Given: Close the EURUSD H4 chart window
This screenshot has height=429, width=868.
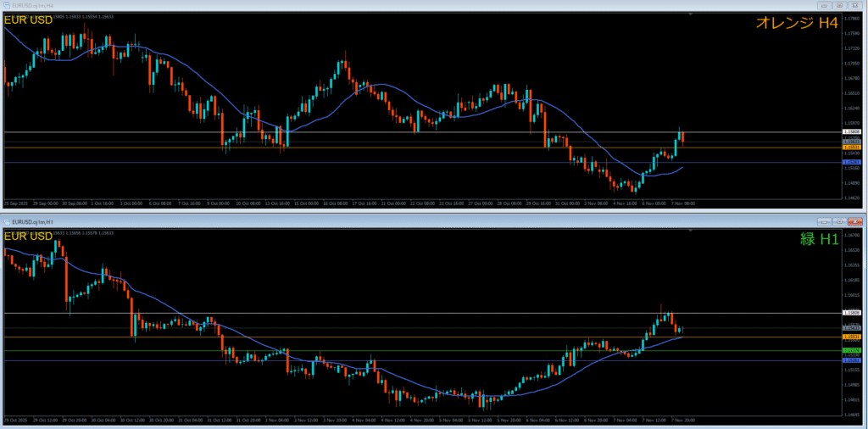Looking at the screenshot, I should click(855, 5).
